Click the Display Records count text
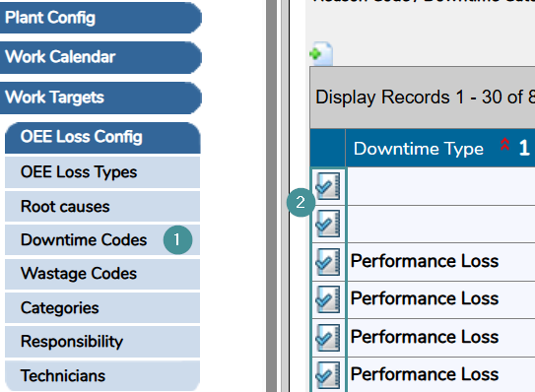Viewport: 535px width, 392px height. click(x=425, y=98)
